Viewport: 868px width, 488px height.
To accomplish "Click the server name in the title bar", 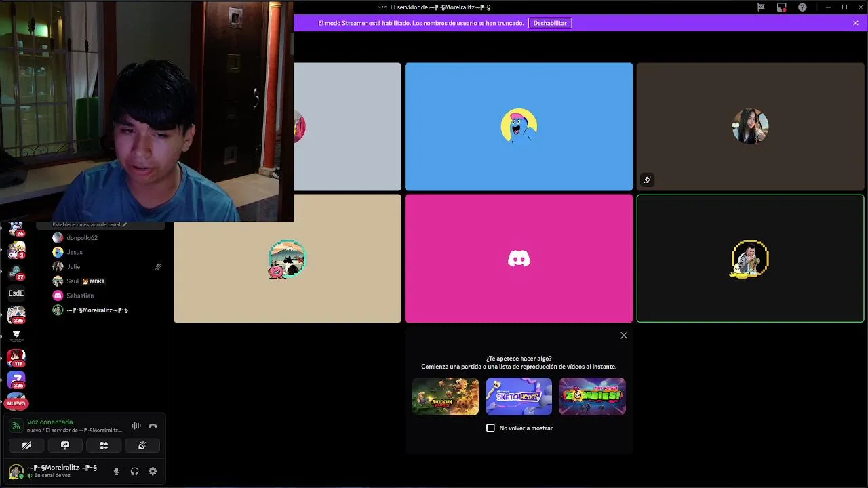I will (x=440, y=7).
